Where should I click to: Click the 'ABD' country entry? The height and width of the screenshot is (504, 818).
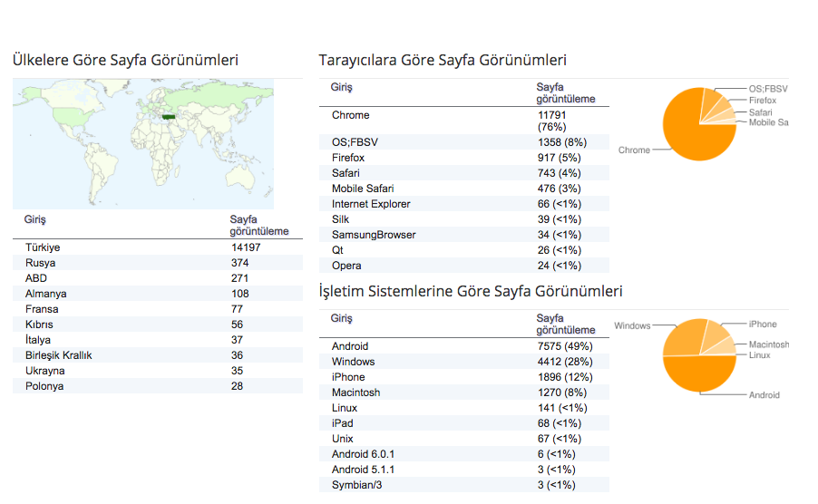pos(36,278)
